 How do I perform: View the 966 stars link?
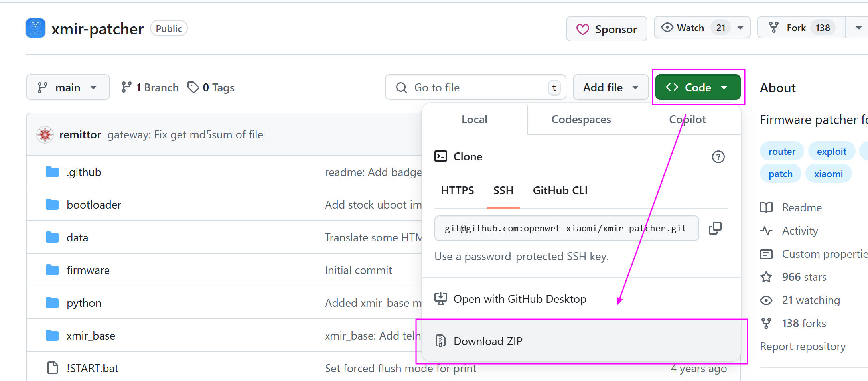point(804,277)
